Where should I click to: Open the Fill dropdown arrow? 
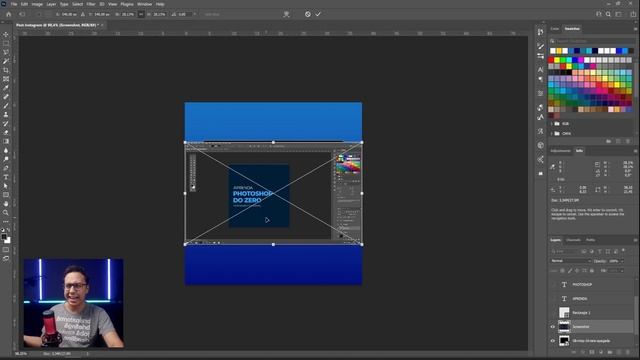click(622, 271)
